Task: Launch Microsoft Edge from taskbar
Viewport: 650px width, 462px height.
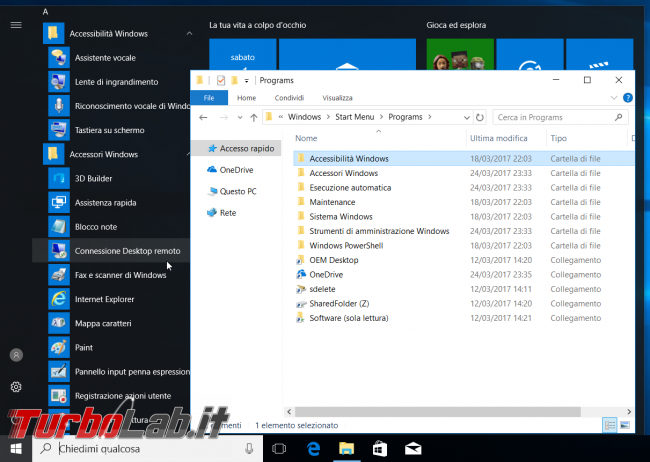Action: click(x=313, y=448)
